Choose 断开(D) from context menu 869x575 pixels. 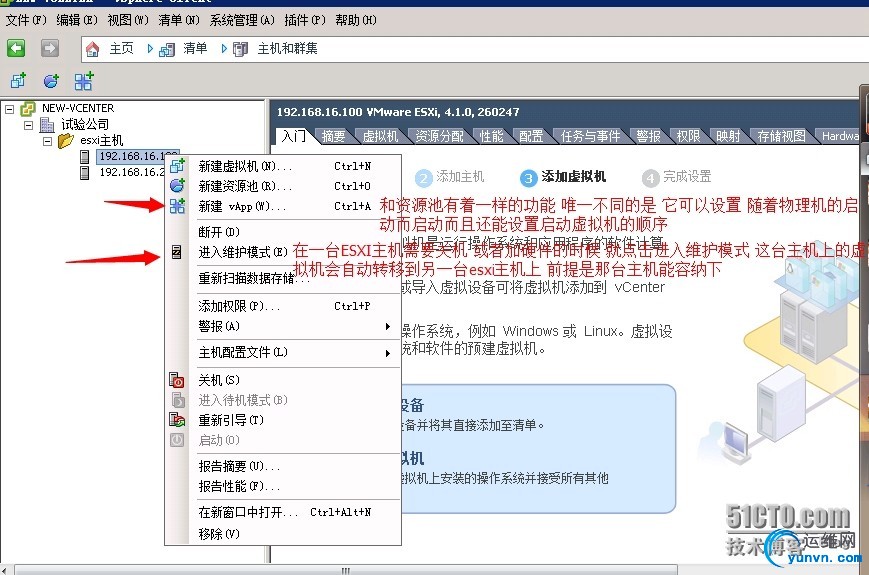click(283, 232)
